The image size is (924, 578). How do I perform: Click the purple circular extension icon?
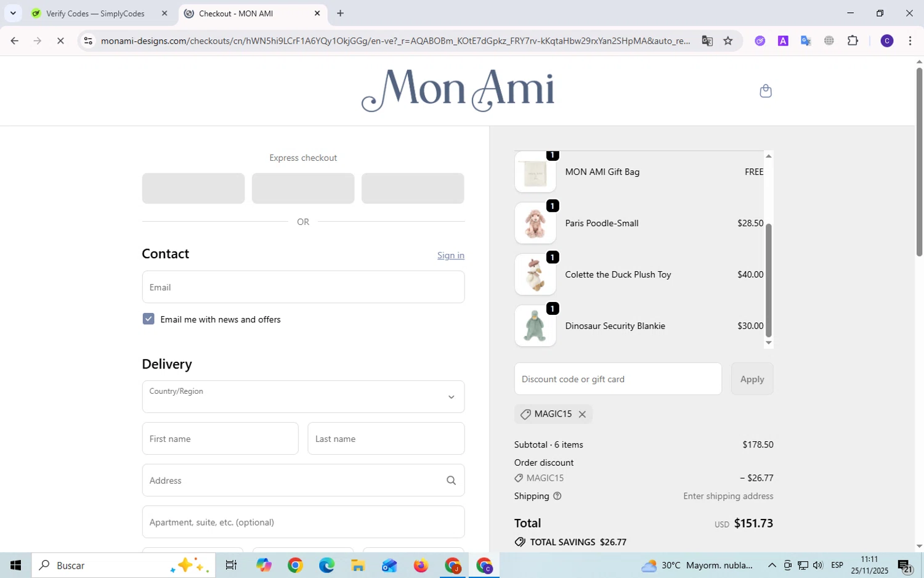pyautogui.click(x=760, y=41)
